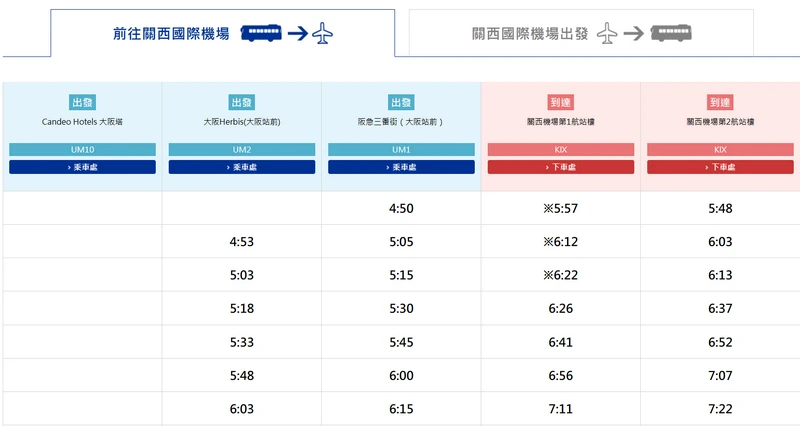
Task: Click the 出發 badge above 阪急三番街
Action: coord(401,103)
